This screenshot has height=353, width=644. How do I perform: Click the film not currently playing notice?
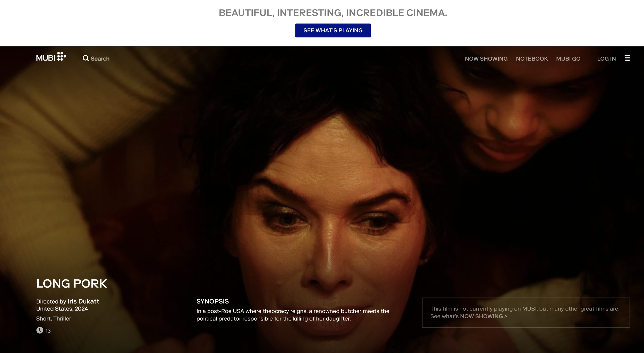[x=526, y=313]
